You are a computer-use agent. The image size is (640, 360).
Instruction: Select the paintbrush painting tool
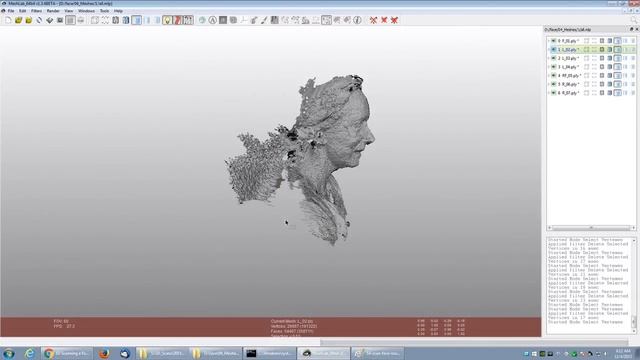[264, 20]
